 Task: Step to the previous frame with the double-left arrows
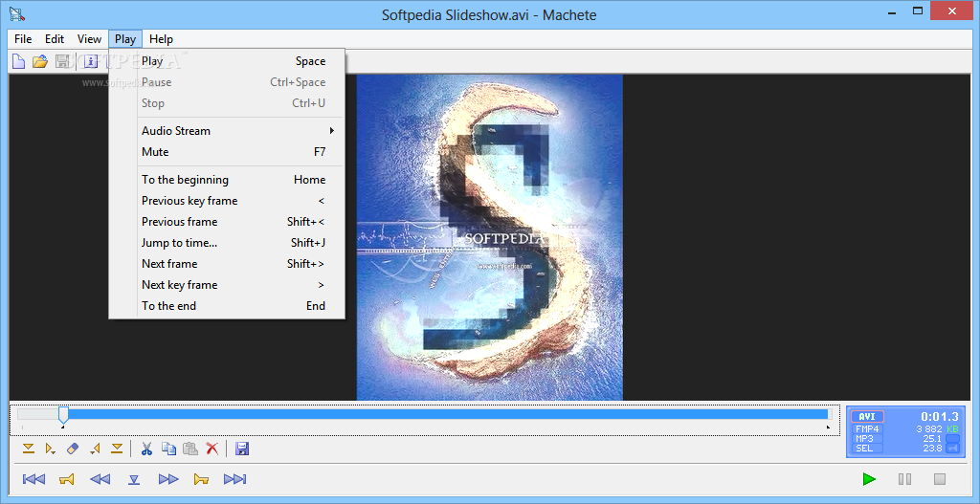pyautogui.click(x=100, y=479)
